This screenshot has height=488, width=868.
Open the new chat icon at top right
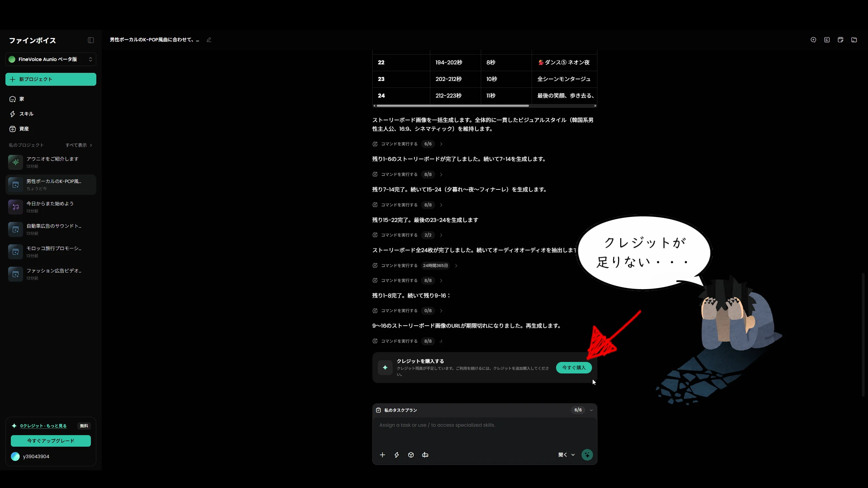point(813,40)
